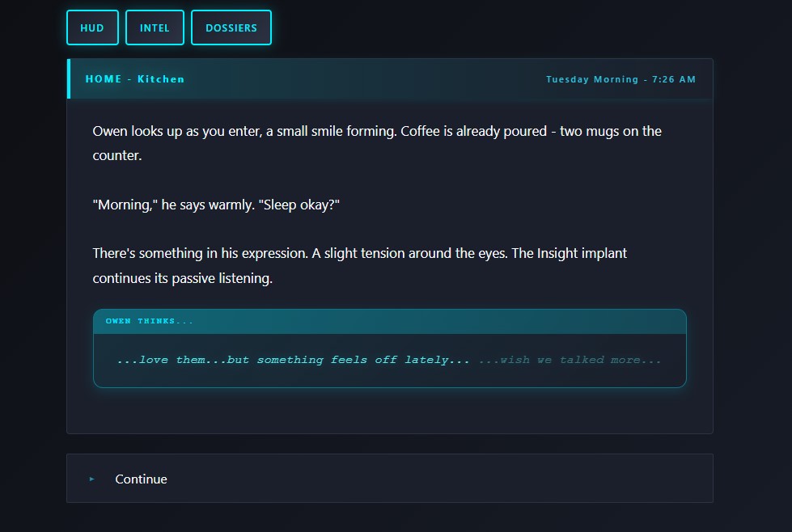Click the word HOME in location header
The height and width of the screenshot is (532, 792).
(x=104, y=79)
